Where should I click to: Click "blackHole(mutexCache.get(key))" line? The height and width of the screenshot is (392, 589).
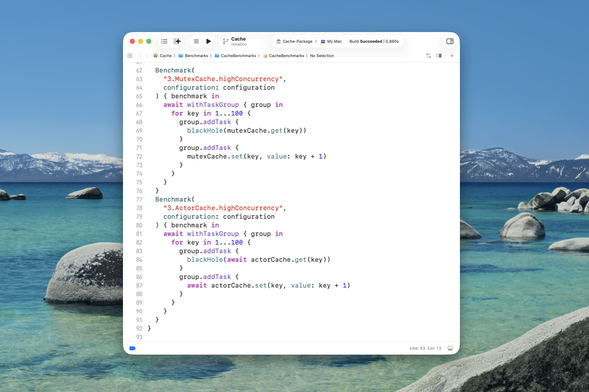247,131
